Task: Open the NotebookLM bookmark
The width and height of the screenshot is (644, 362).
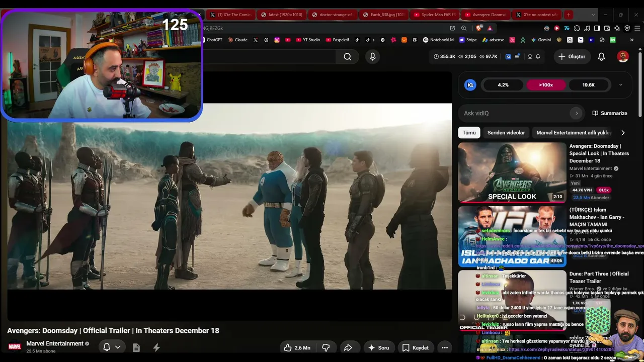Action: click(438, 40)
